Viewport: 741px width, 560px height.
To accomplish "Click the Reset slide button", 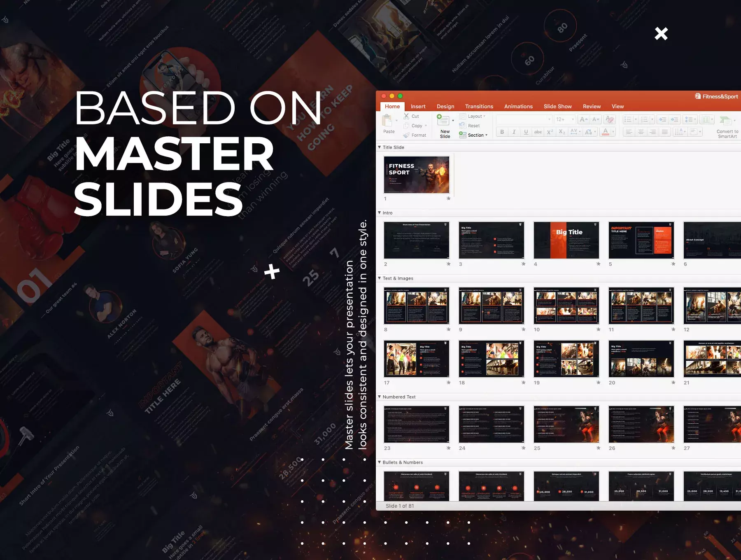I will pos(470,126).
